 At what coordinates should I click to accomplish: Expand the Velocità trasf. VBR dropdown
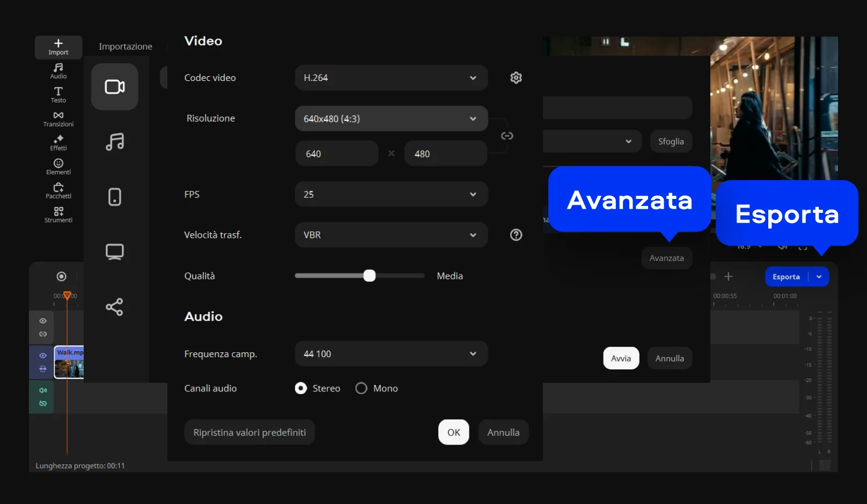coord(391,235)
